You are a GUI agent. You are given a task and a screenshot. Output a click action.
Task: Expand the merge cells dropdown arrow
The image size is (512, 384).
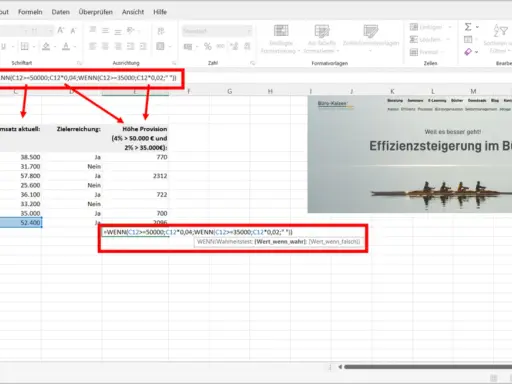[x=170, y=47]
